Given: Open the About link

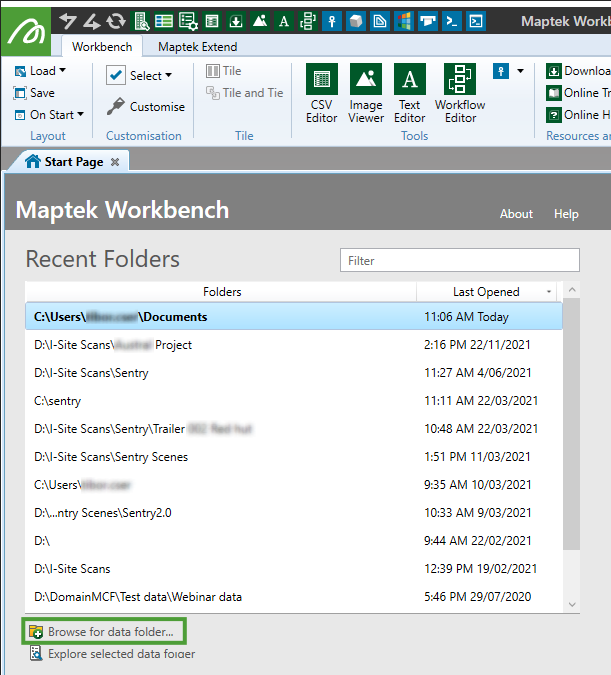Looking at the screenshot, I should pos(516,214).
